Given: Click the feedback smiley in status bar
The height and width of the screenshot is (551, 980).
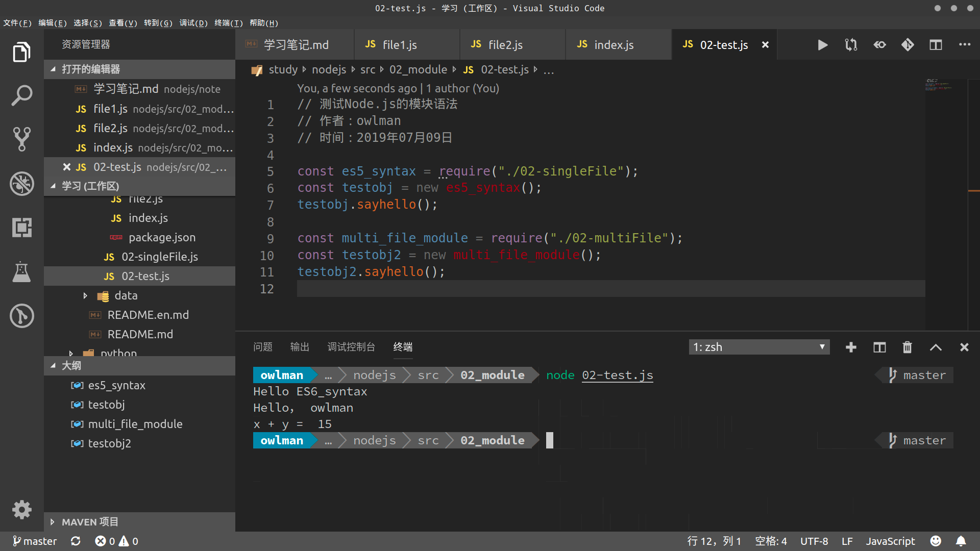Looking at the screenshot, I should (x=936, y=541).
